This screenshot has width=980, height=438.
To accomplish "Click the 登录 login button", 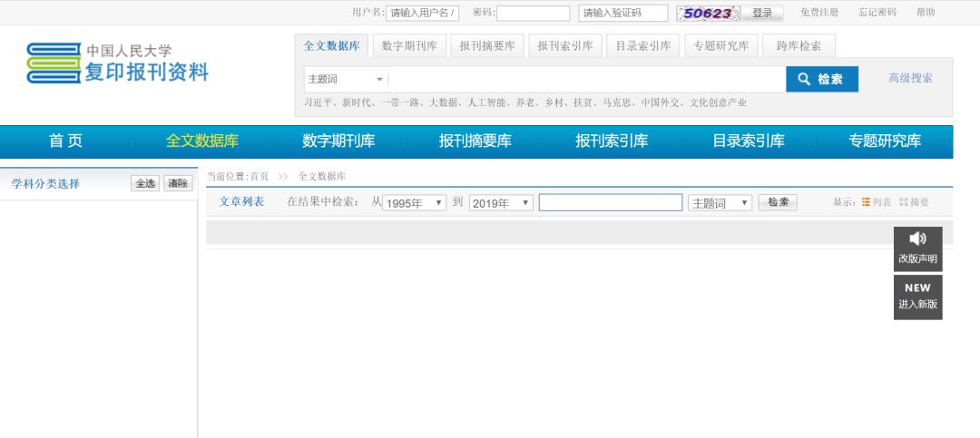I will pos(762,13).
